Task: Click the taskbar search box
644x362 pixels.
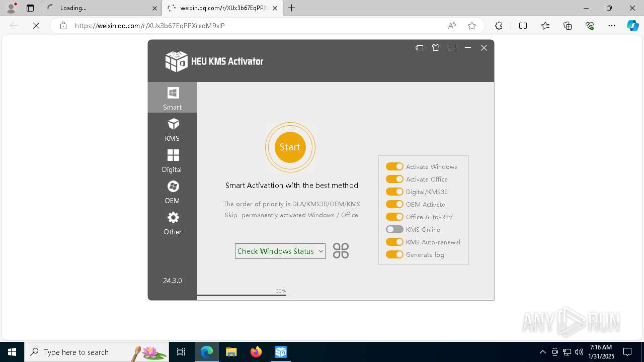Action: coord(97,352)
